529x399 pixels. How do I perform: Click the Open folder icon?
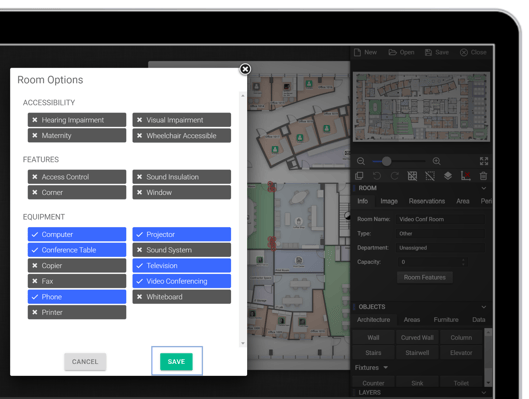point(392,52)
